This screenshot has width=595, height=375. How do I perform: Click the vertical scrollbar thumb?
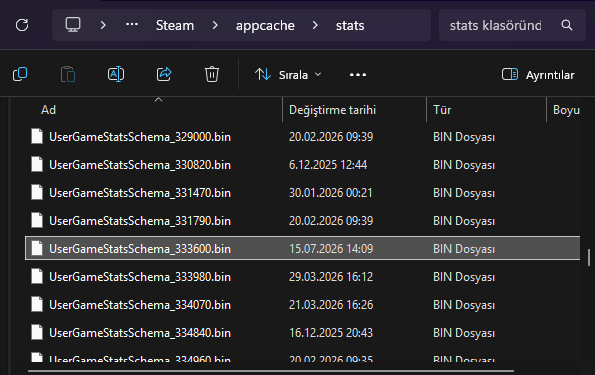click(x=589, y=258)
